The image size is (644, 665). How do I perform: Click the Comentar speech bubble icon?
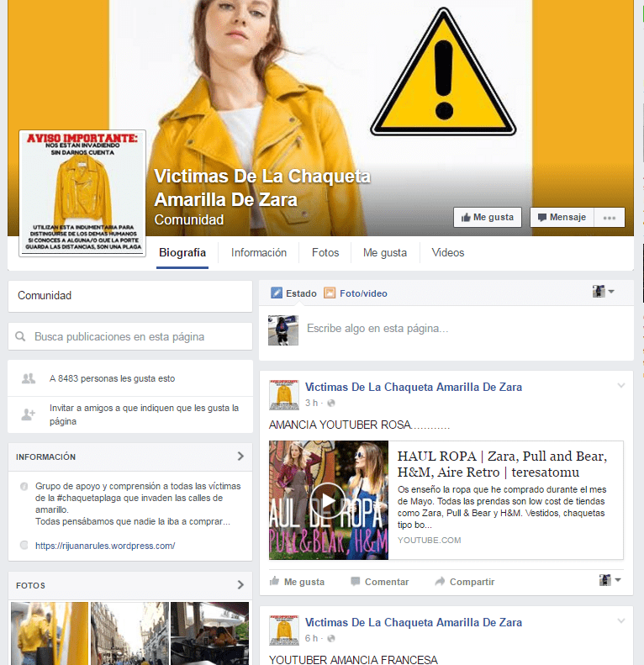[356, 582]
